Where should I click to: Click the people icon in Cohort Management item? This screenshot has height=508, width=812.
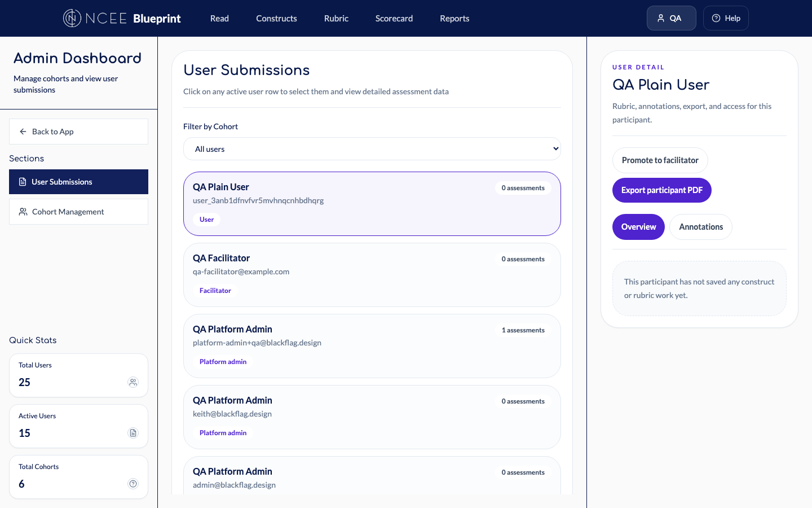23,212
